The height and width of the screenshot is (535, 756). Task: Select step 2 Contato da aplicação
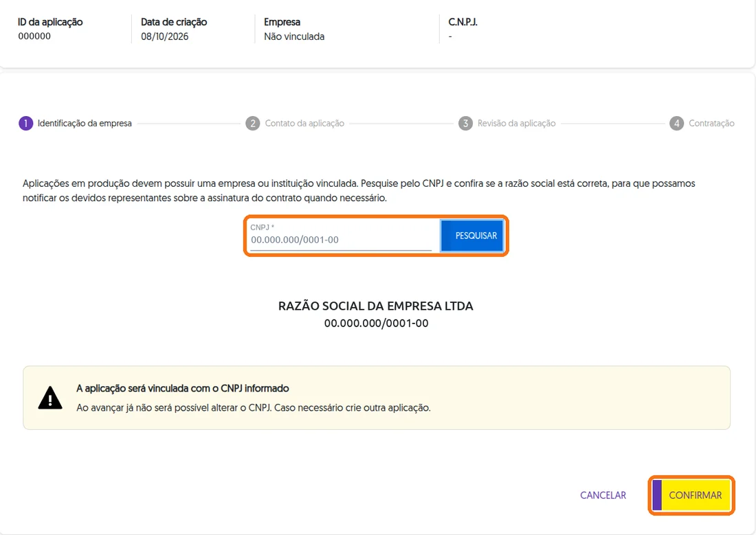295,124
